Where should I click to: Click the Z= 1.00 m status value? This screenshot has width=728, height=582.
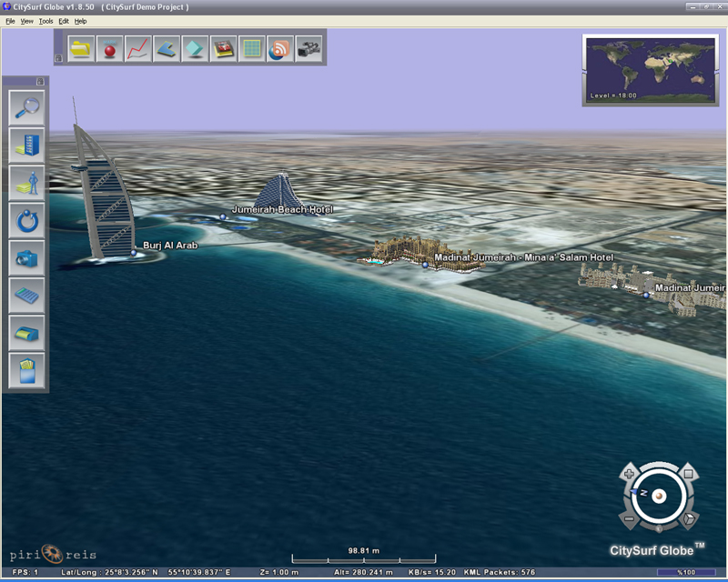coord(279,572)
